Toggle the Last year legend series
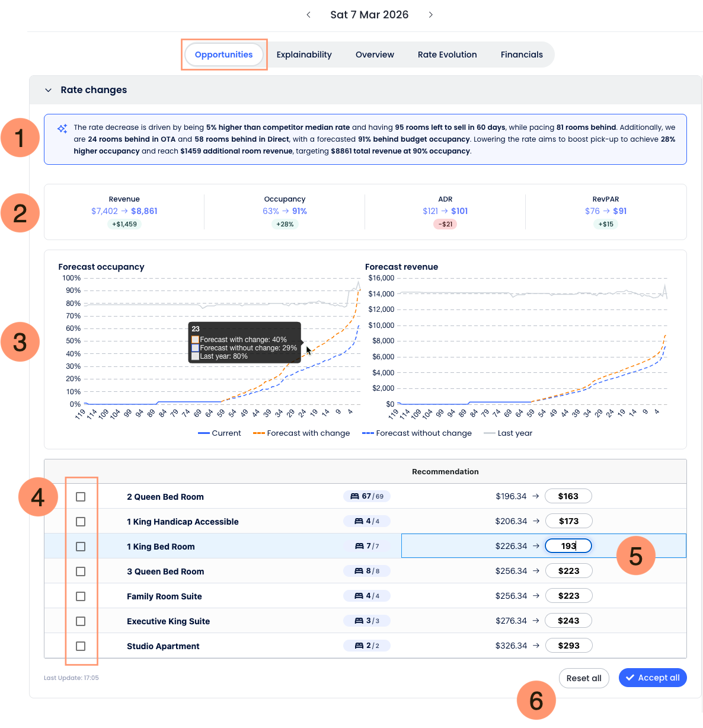703x728 pixels. click(x=508, y=433)
